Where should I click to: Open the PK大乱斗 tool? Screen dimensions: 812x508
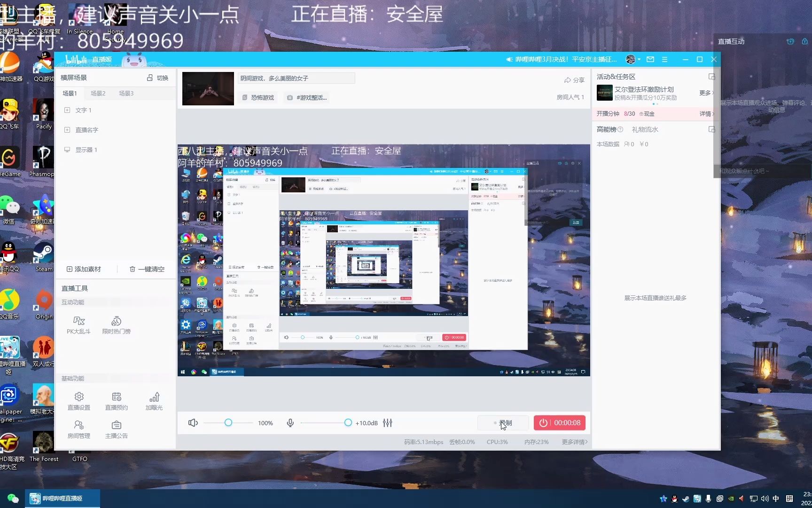point(78,325)
